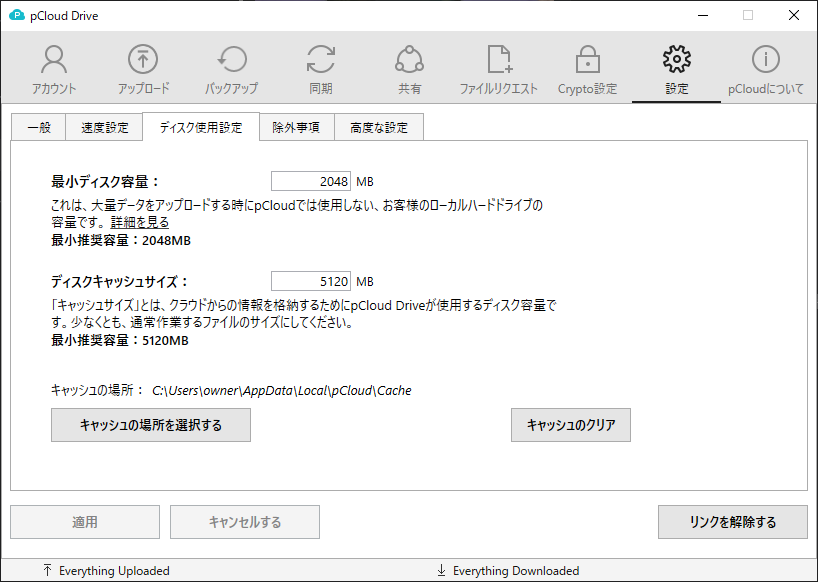Close the pCloud Drive window
Screen dimensions: 818x582
click(x=793, y=16)
